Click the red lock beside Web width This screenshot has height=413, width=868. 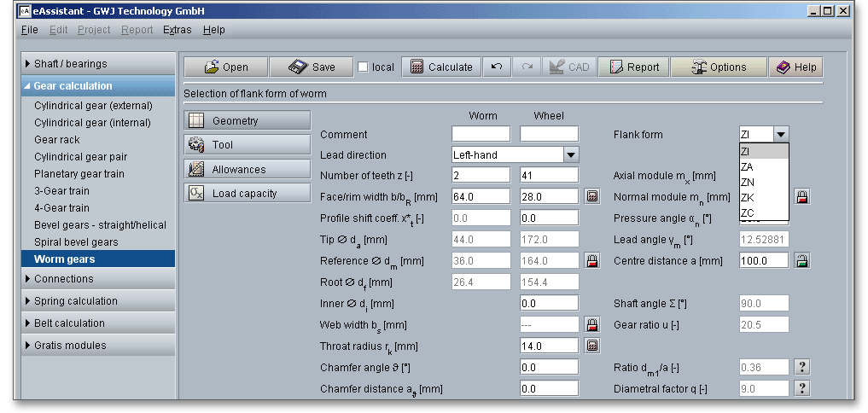point(592,324)
